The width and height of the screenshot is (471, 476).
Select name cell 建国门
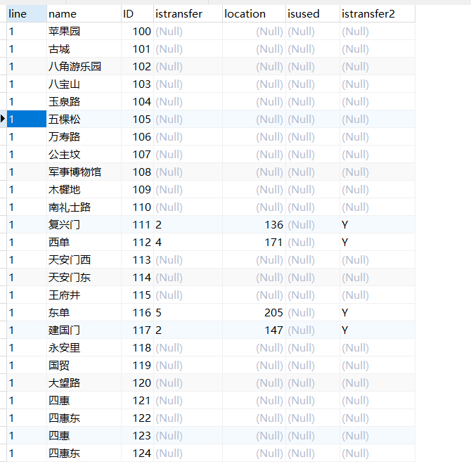tap(84, 330)
